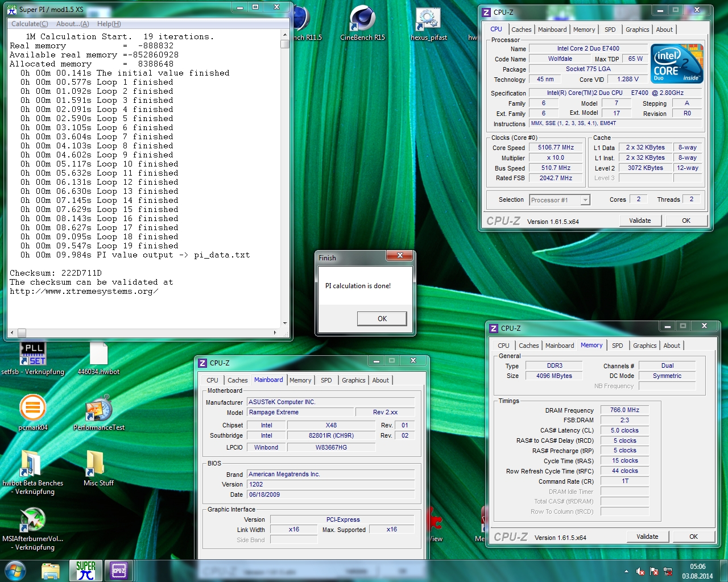Screen dimensions: 728x582
Task: Open Windows Explorer from taskbar
Action: click(51, 571)
